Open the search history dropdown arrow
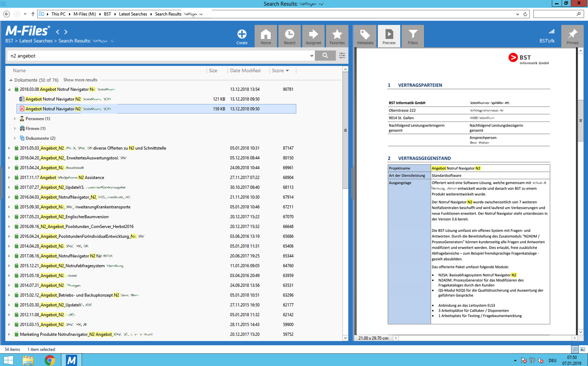 point(311,56)
